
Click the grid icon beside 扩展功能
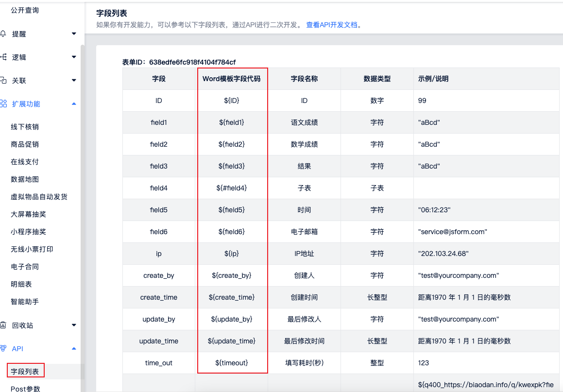(3, 103)
